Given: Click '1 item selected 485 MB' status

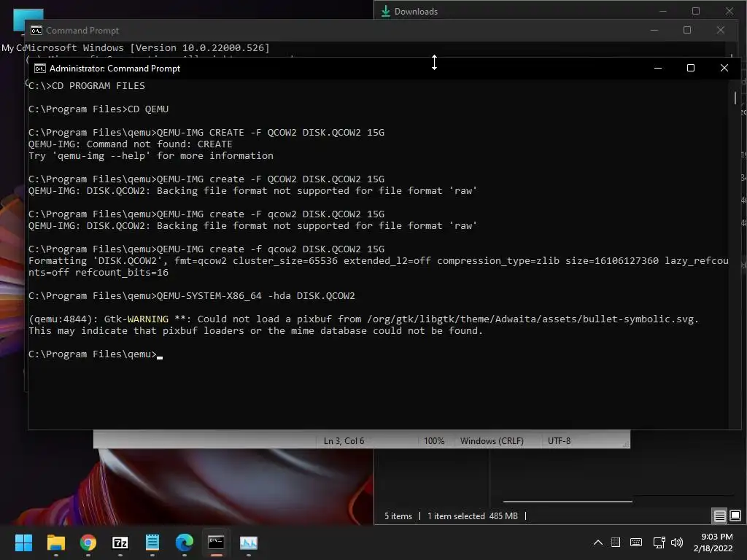Looking at the screenshot, I should pos(473,516).
